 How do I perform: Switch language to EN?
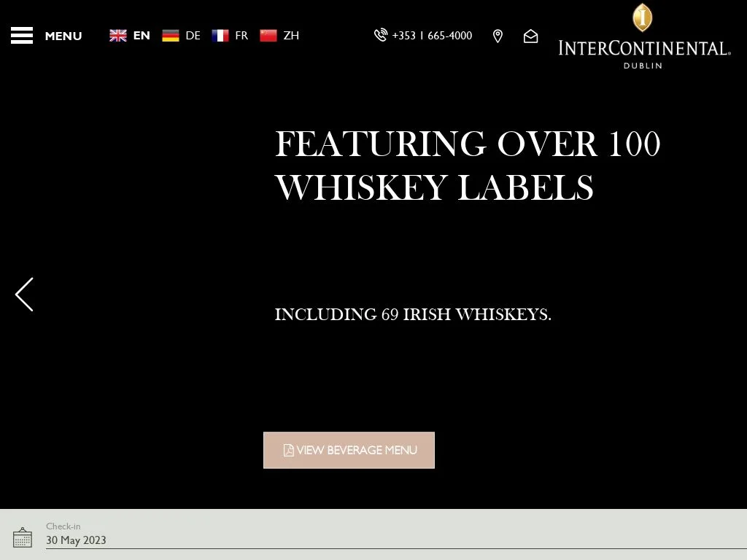click(x=142, y=36)
